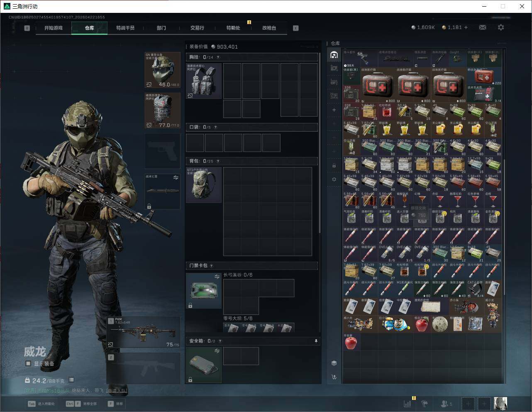Select the main warehouse storage icon
The height and width of the screenshot is (412, 532).
[334, 55]
